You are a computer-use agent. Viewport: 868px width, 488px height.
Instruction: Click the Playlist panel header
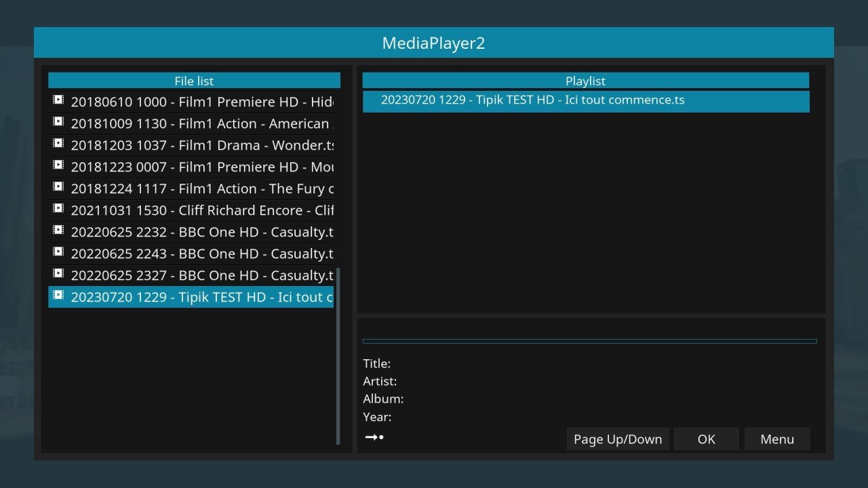[x=585, y=81]
